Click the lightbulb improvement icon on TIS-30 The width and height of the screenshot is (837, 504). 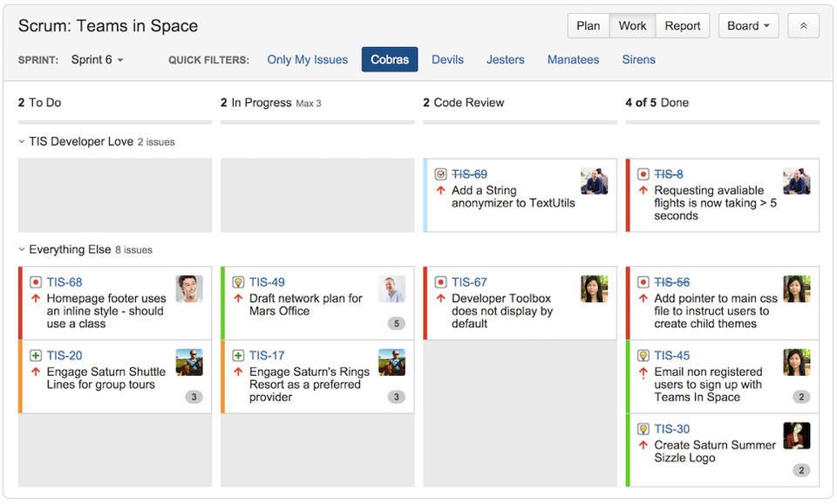click(x=643, y=429)
